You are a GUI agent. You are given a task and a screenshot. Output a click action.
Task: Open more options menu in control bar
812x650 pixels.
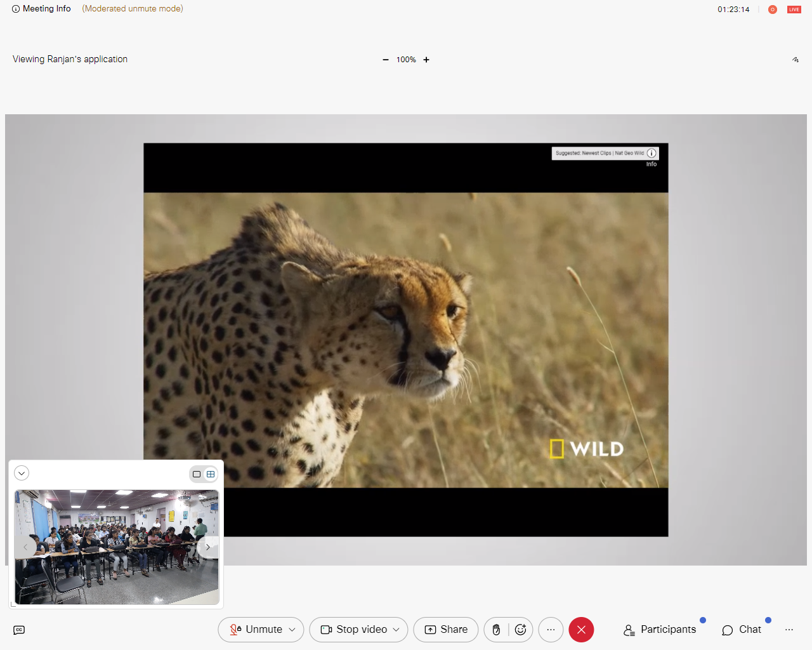(x=551, y=630)
